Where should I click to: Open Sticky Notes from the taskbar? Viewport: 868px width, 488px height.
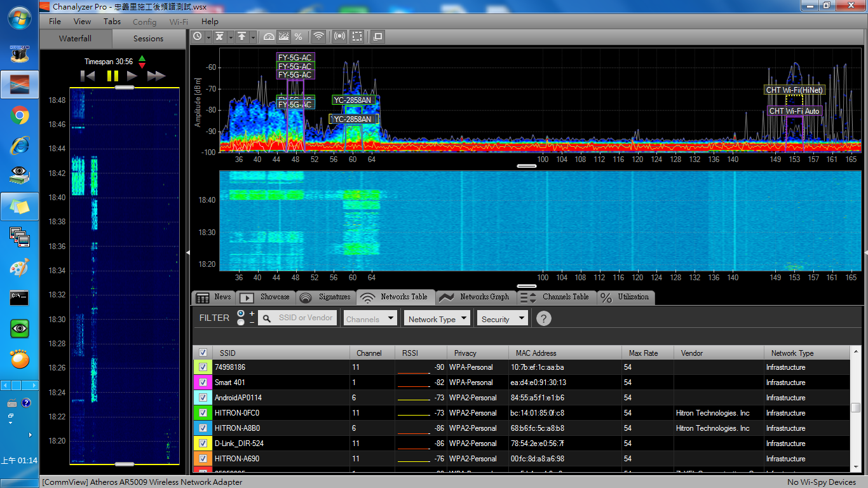[20, 207]
